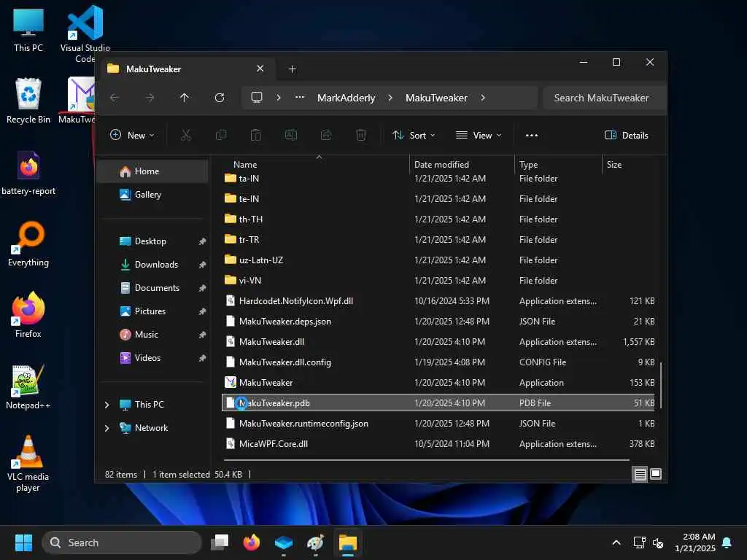The height and width of the screenshot is (560, 747).
Task: Click chevron after MakuTweaker breadcrumb
Action: [x=483, y=98]
